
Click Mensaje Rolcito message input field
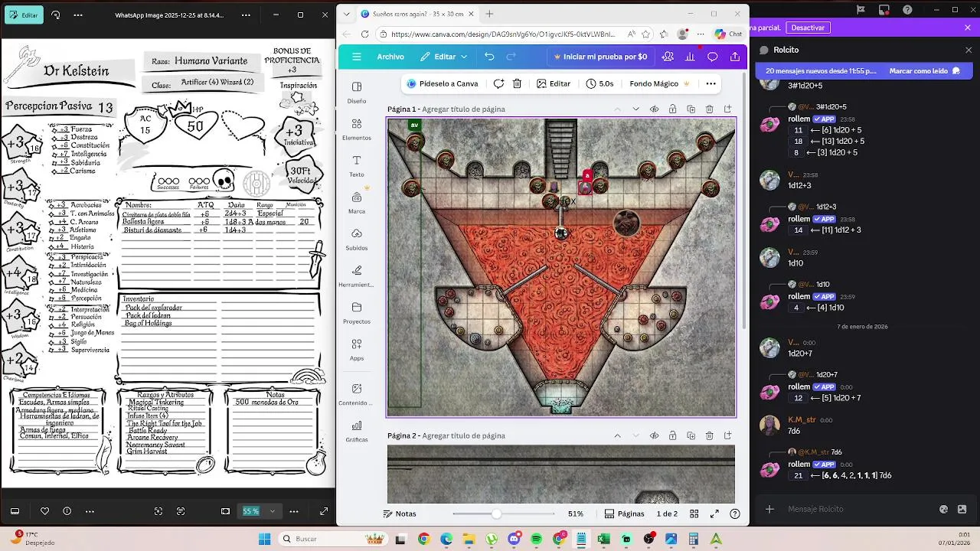857,509
